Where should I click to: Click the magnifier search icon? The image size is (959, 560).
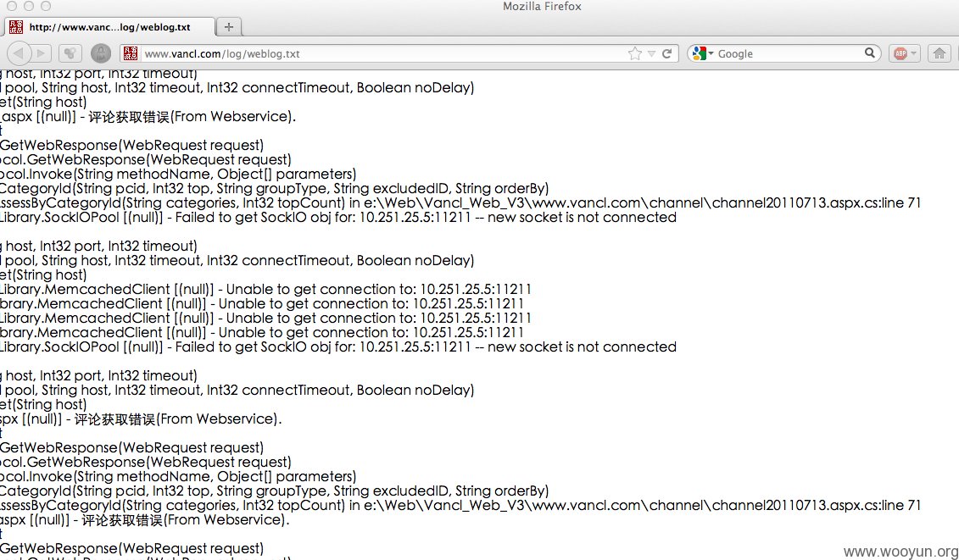870,53
